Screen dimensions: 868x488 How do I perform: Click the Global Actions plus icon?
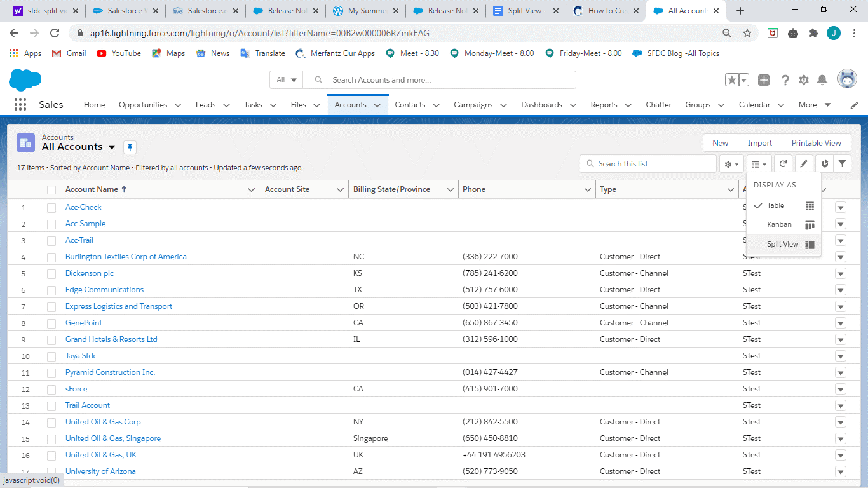pos(764,80)
